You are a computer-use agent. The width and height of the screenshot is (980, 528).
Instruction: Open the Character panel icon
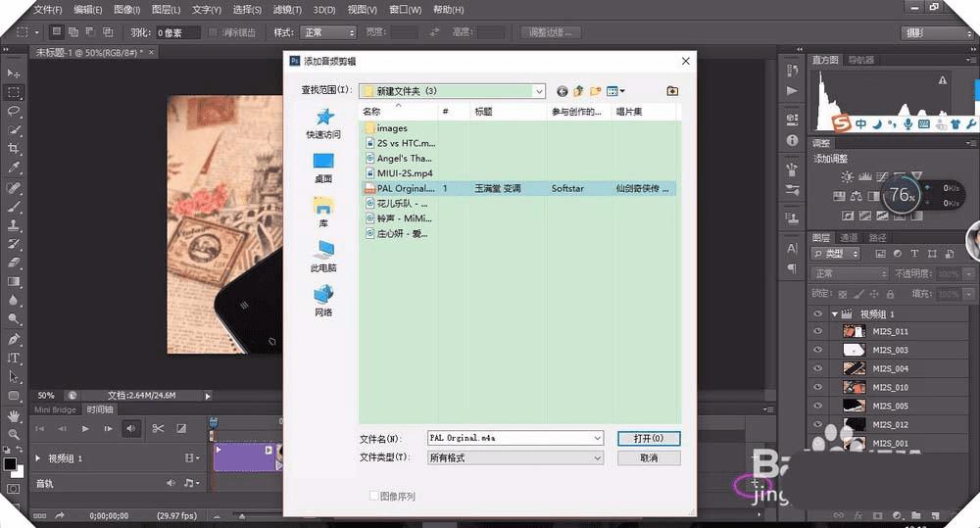[792, 248]
